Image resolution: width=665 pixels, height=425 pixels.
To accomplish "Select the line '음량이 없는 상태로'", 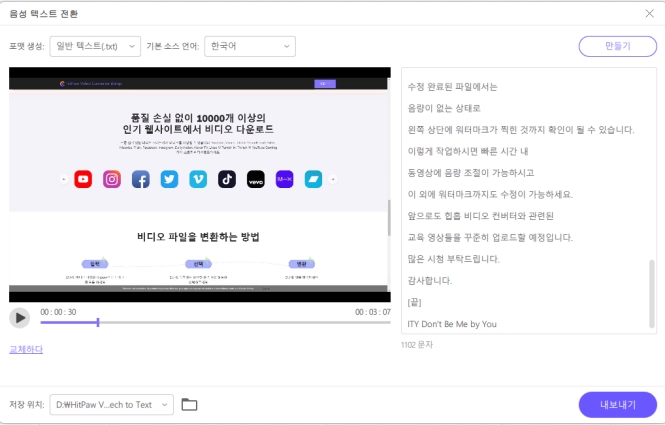I will click(x=444, y=108).
